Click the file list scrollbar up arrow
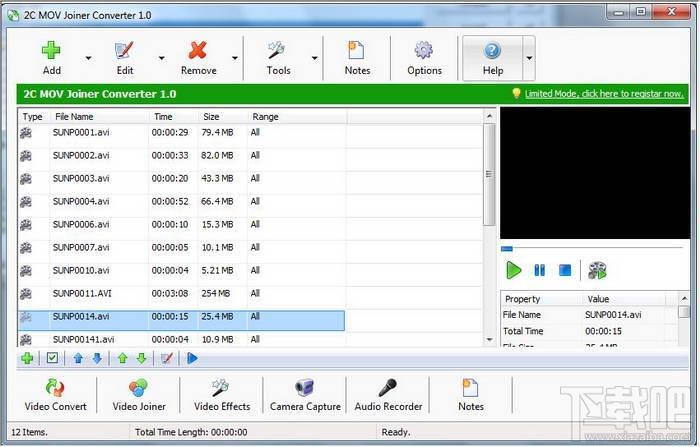This screenshot has height=447, width=700. pos(489,116)
